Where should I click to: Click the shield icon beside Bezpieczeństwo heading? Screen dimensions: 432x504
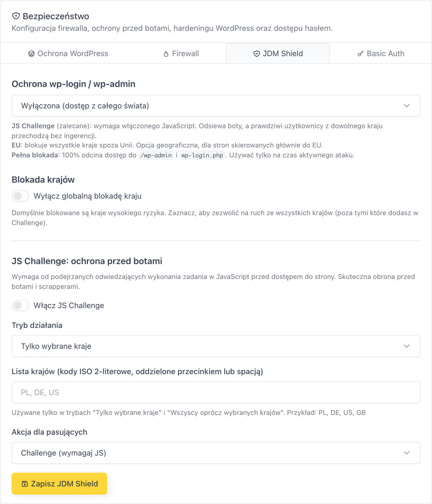[x=16, y=16]
